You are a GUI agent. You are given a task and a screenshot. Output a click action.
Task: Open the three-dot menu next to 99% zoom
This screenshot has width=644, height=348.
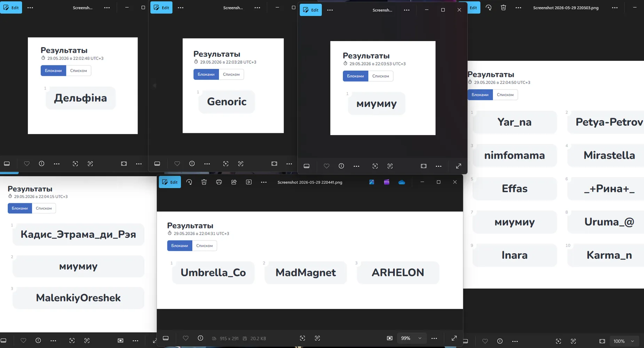(x=434, y=338)
